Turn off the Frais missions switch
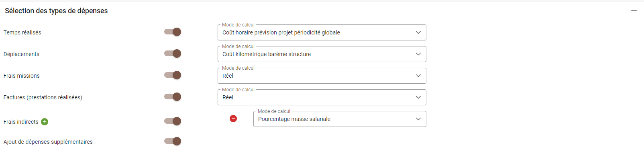 [x=173, y=75]
